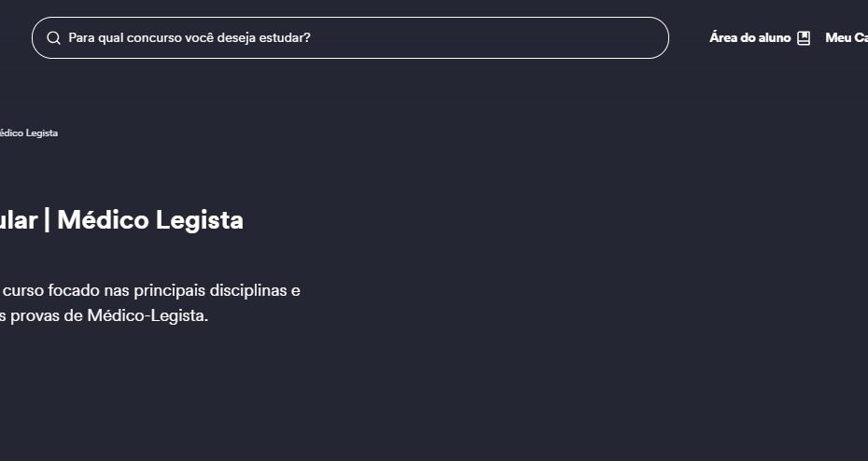Image resolution: width=868 pixels, height=461 pixels.
Task: Click the word 'Médico' in the large title
Action: [x=103, y=219]
